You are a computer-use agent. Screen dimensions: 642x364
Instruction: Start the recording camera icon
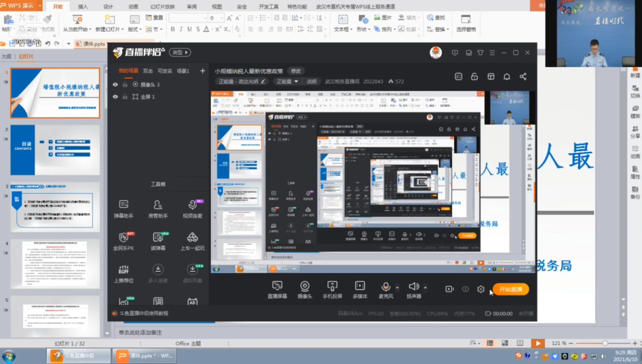click(x=449, y=289)
